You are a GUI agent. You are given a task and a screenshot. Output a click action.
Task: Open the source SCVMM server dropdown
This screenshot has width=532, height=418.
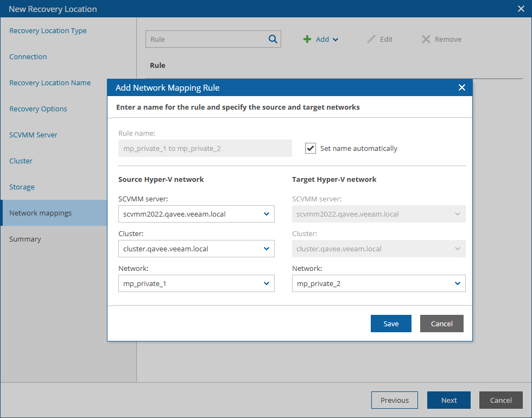pyautogui.click(x=267, y=214)
